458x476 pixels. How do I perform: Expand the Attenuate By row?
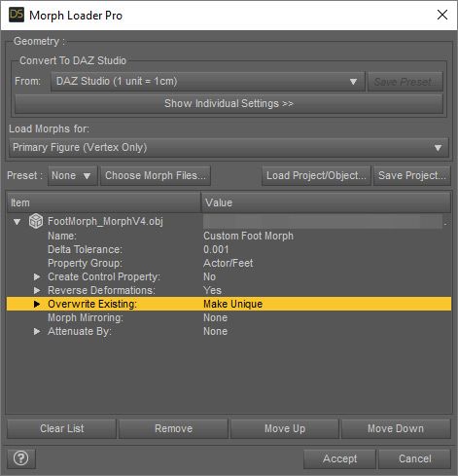coord(37,331)
